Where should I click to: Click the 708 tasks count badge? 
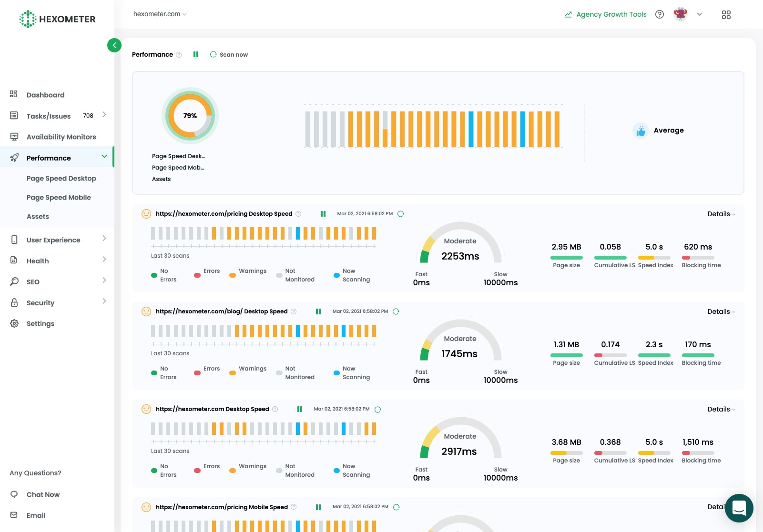pyautogui.click(x=88, y=115)
